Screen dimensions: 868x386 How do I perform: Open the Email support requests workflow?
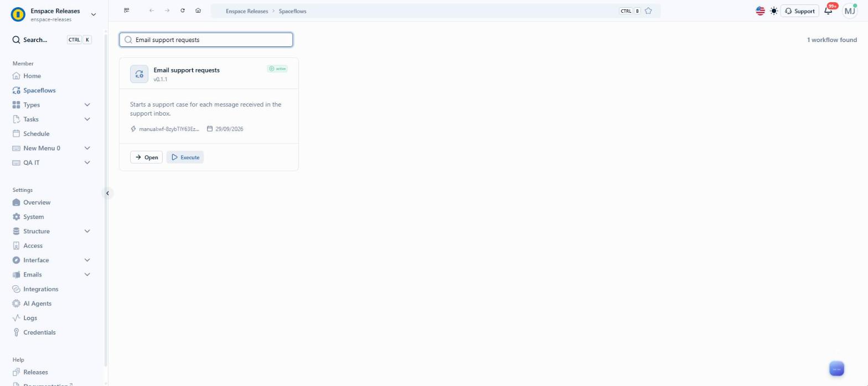[x=146, y=157]
